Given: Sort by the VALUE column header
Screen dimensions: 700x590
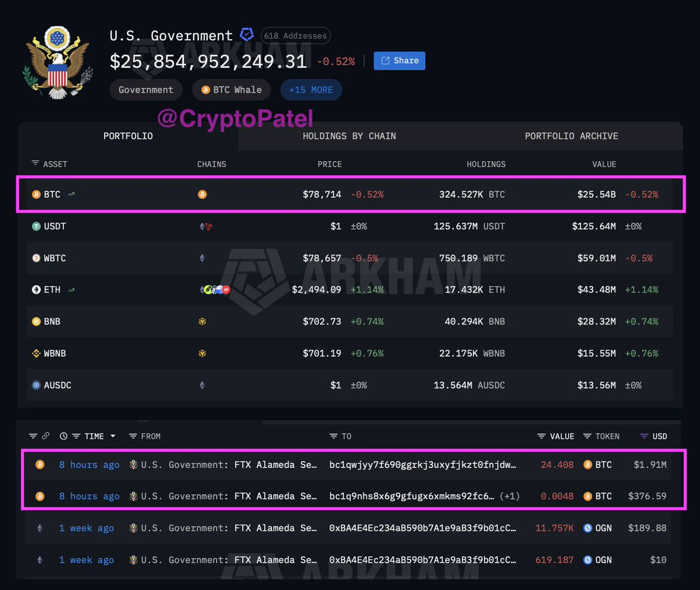Looking at the screenshot, I should coord(604,164).
